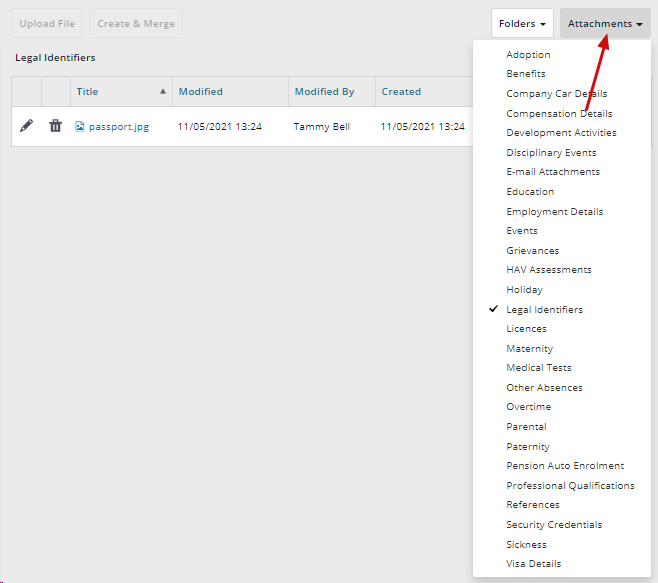The height and width of the screenshot is (583, 658).
Task: Choose the Grievances menu entry
Action: click(x=533, y=251)
